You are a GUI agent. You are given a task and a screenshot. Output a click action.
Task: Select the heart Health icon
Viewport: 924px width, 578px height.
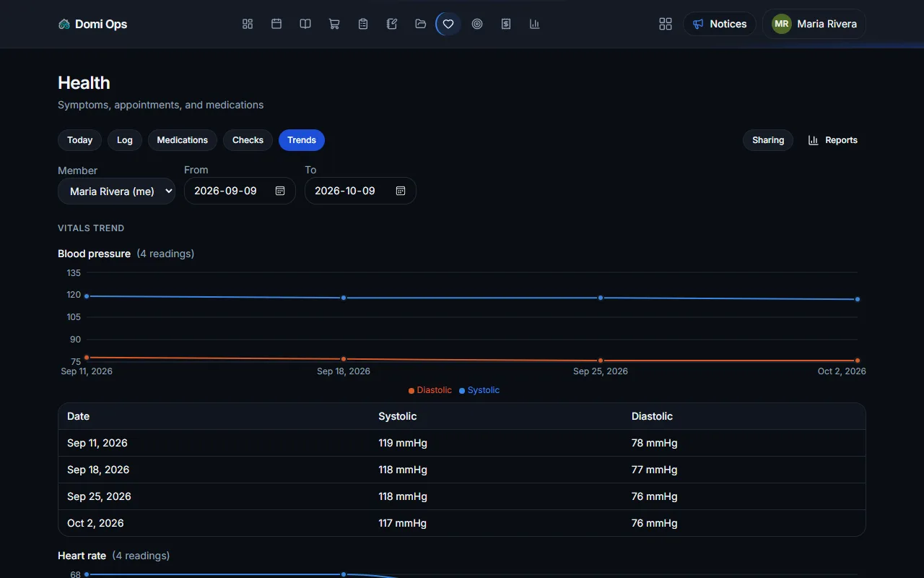(x=448, y=24)
